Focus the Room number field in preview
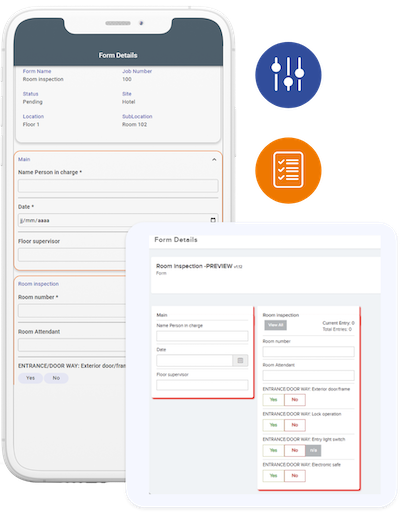This screenshot has width=404, height=515. [x=308, y=352]
